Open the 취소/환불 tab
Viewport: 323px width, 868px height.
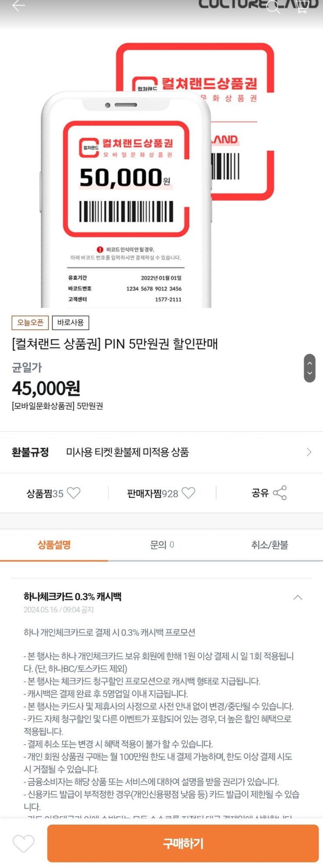(270, 545)
